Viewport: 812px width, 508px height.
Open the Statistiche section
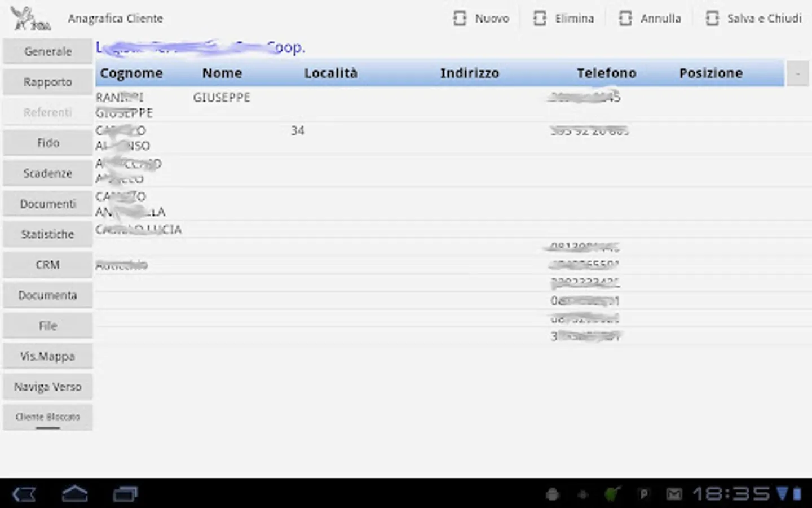tap(48, 234)
